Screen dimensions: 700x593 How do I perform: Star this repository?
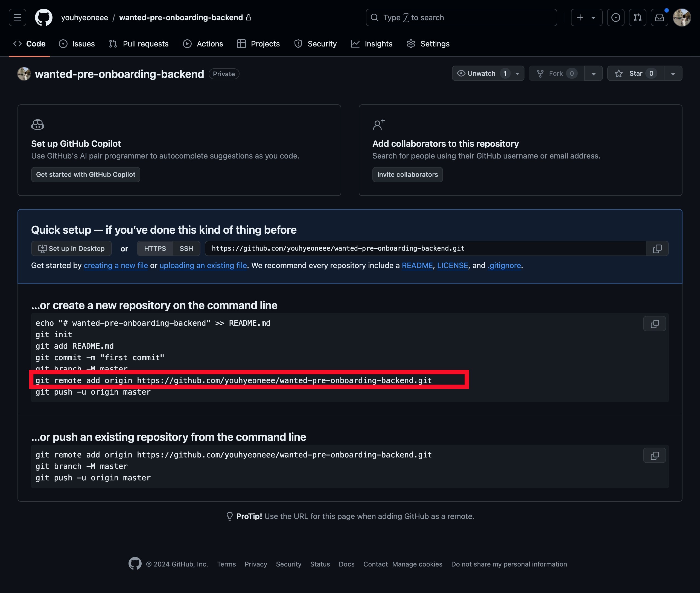point(635,73)
